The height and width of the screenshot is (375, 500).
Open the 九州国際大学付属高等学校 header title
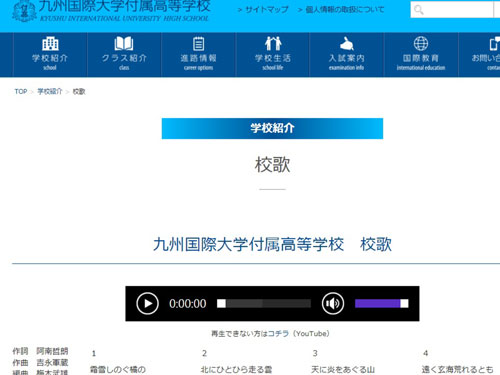[x=124, y=6]
